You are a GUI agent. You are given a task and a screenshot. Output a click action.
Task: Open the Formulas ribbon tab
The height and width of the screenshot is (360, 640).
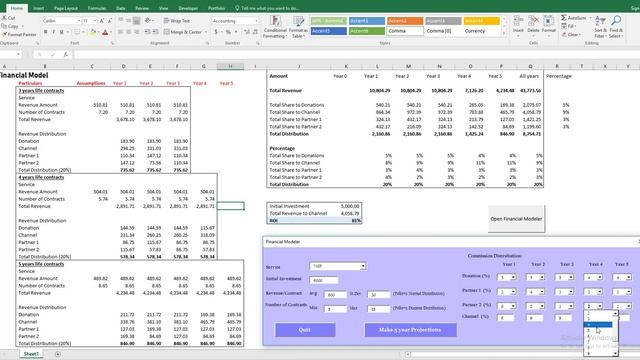tap(97, 8)
